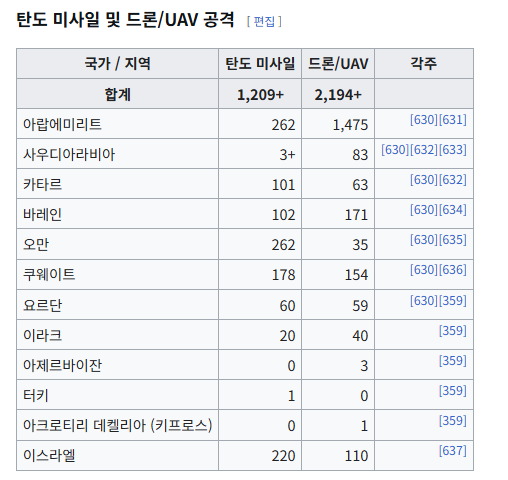Select the 1,475 drone value for 아랍에미리트

click(x=350, y=125)
